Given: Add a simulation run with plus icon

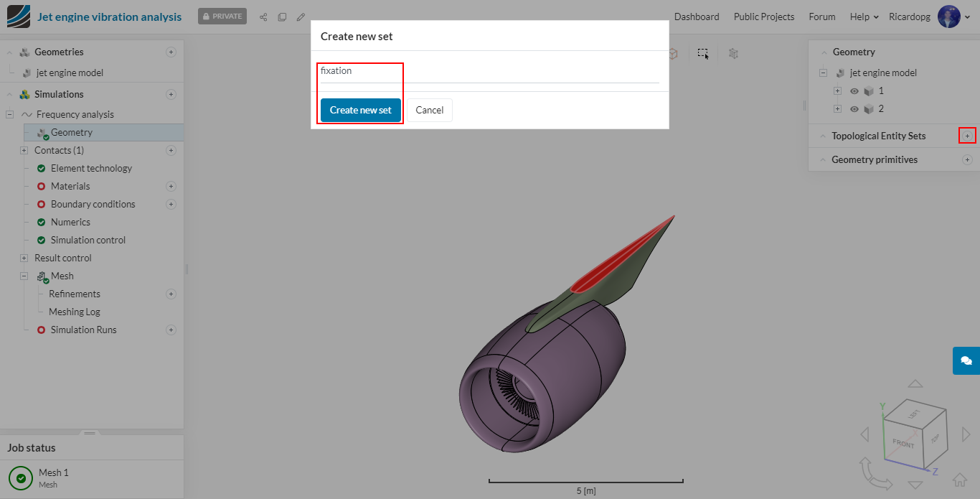Looking at the screenshot, I should tap(171, 330).
